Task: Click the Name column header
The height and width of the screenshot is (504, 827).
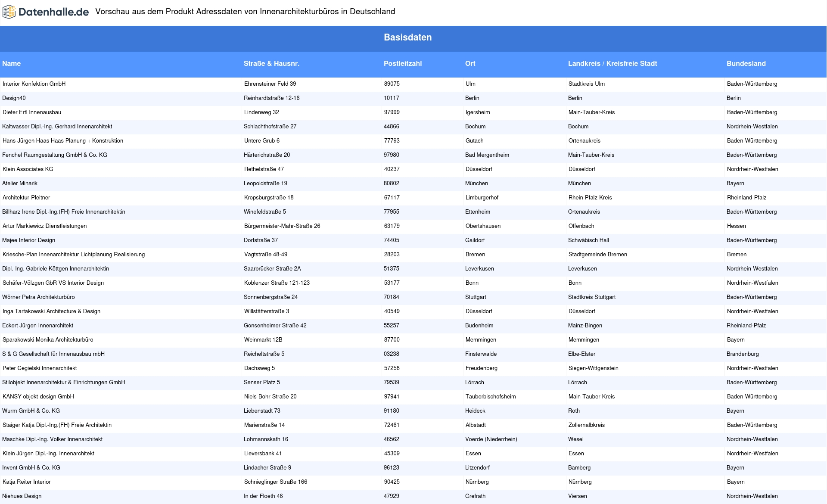Action: point(12,64)
